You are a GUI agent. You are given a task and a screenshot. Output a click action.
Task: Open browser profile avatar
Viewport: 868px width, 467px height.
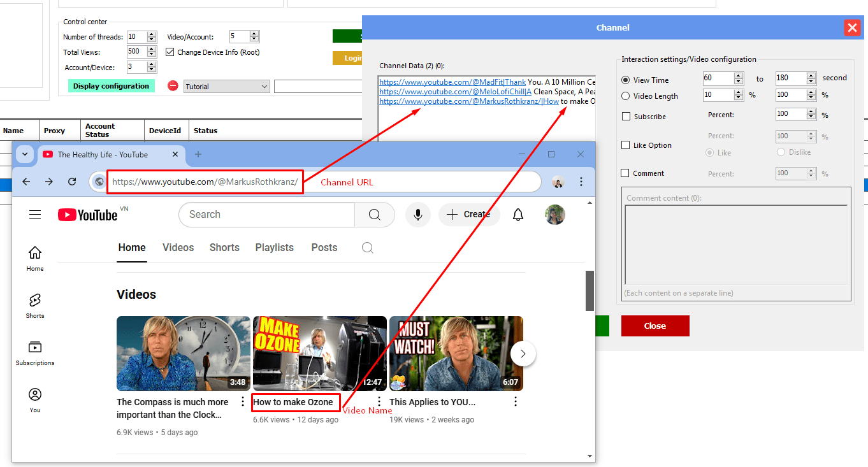click(x=558, y=182)
